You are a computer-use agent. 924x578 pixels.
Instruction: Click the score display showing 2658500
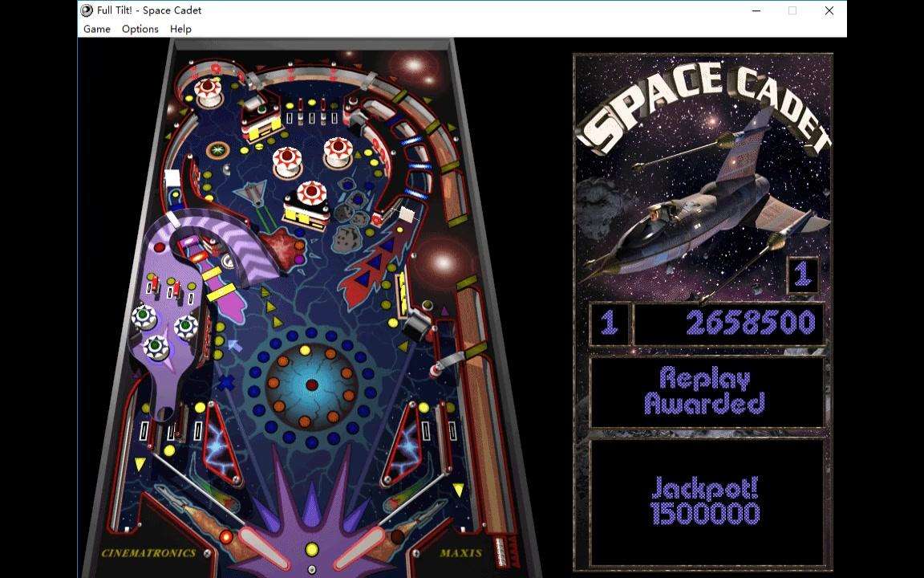[x=728, y=324]
